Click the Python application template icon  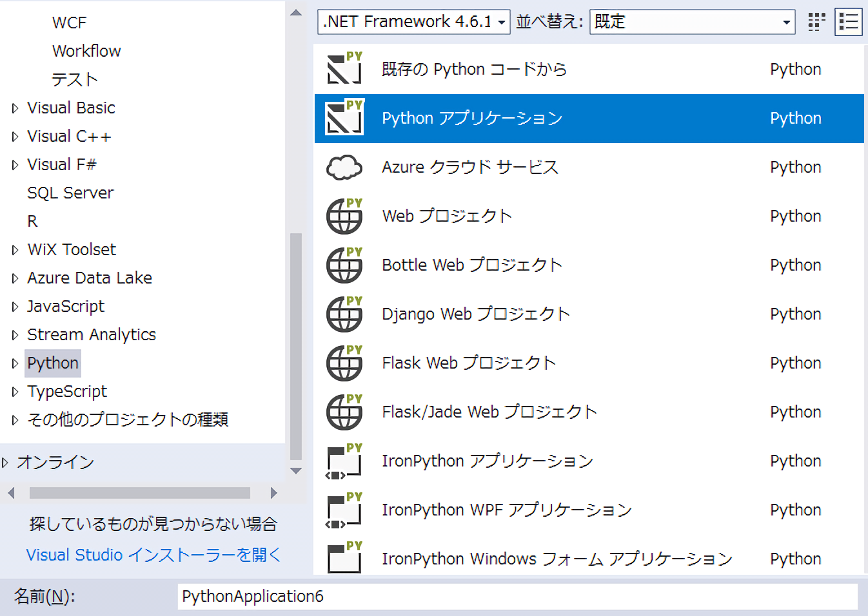tap(344, 118)
